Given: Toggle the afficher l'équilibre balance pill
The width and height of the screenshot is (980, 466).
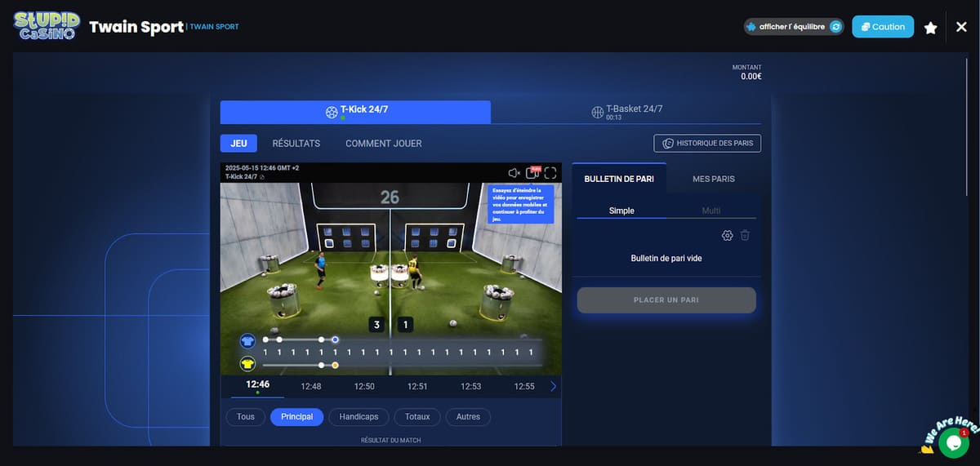Looking at the screenshot, I should click(794, 27).
